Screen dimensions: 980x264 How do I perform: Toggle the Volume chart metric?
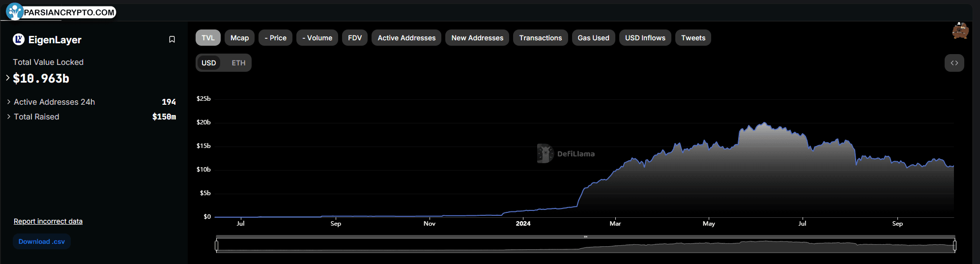(317, 38)
